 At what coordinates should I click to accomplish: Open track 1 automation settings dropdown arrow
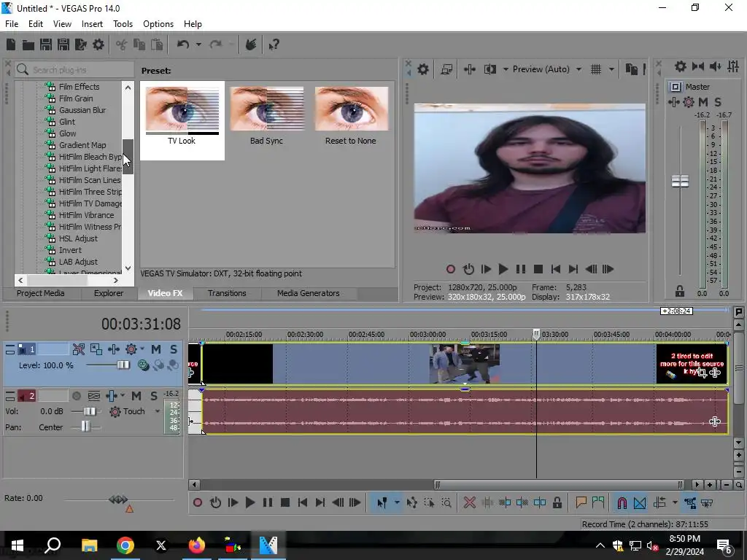[142, 349]
